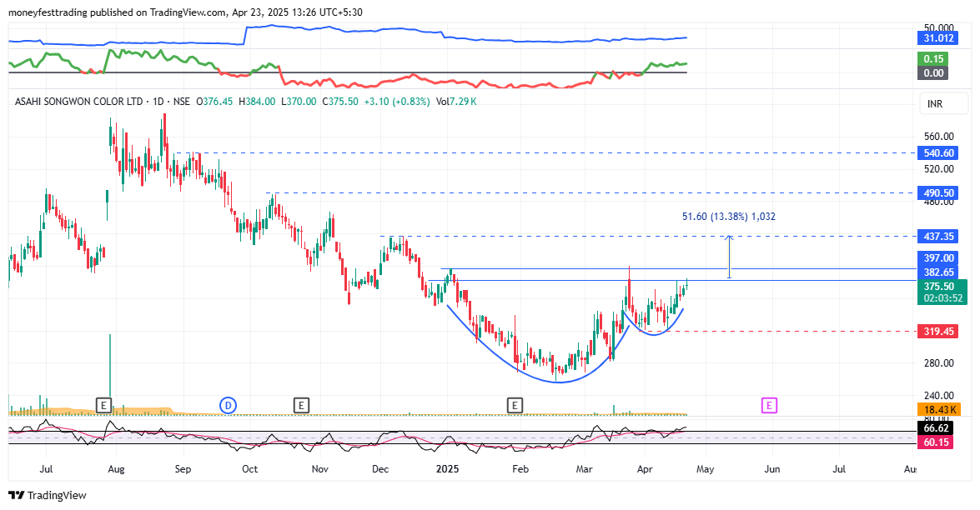The width and height of the screenshot is (980, 510).
Task: Click the 560.00 price axis label
Action: (939, 137)
